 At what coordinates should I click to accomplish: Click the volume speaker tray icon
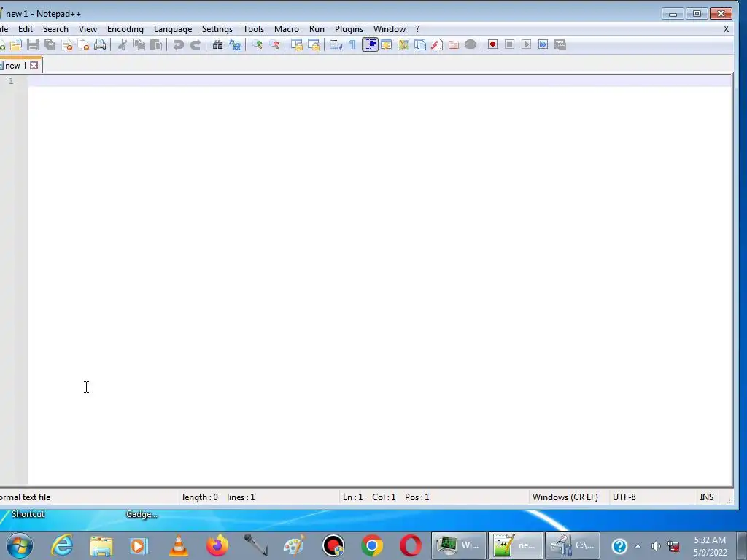[x=656, y=546]
